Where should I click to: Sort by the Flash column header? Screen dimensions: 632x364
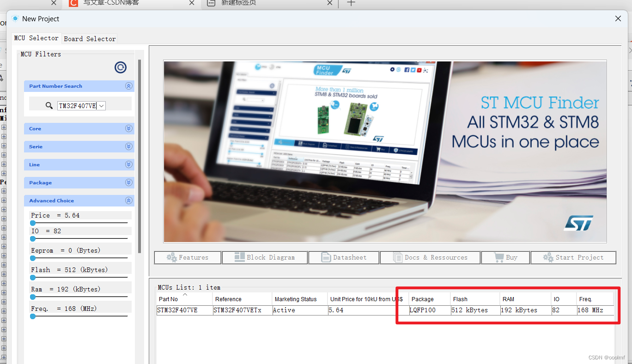pyautogui.click(x=475, y=299)
